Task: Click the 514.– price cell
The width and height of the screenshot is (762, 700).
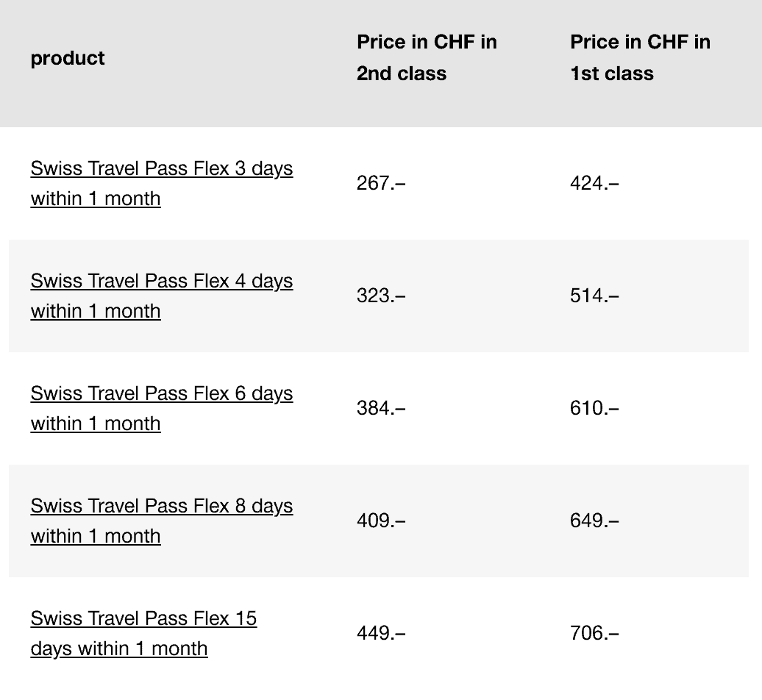Action: pos(594,296)
